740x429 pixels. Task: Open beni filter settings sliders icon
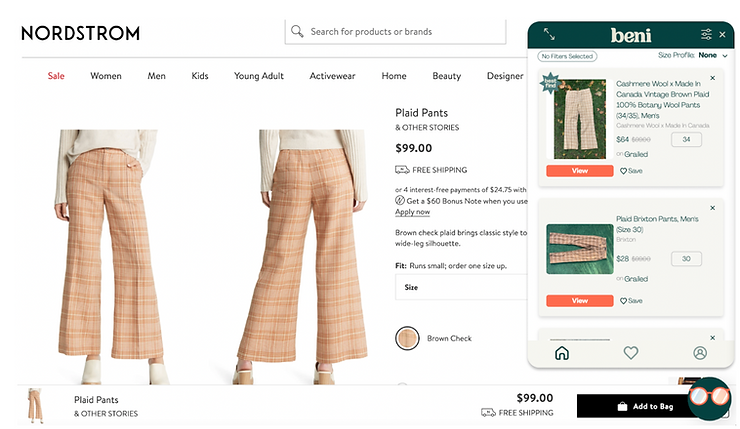(706, 34)
